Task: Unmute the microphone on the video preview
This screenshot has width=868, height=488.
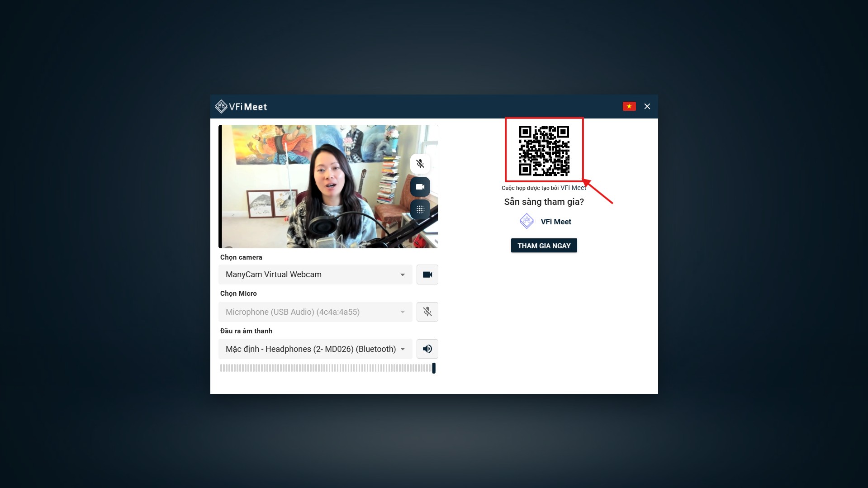Action: click(x=420, y=163)
